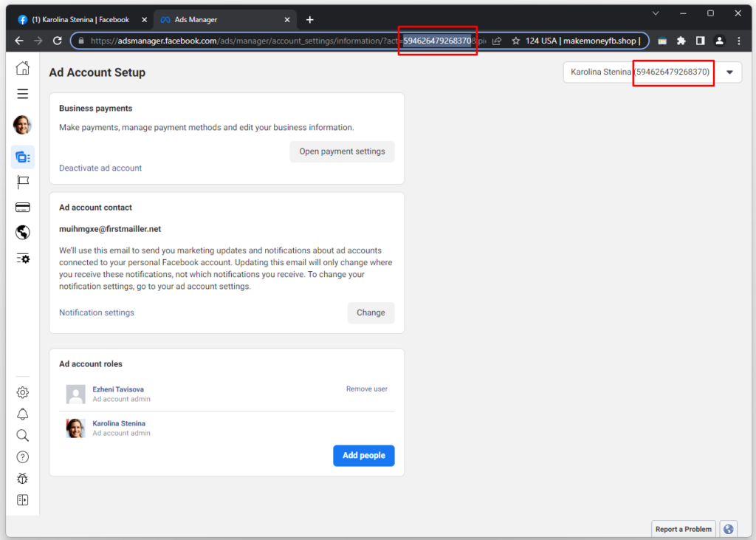This screenshot has width=756, height=540.
Task: Select the Campaigns icon in the sidebar
Action: (x=23, y=157)
